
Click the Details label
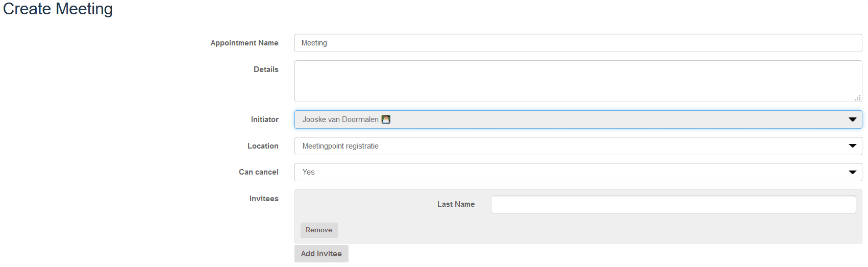pos(266,69)
